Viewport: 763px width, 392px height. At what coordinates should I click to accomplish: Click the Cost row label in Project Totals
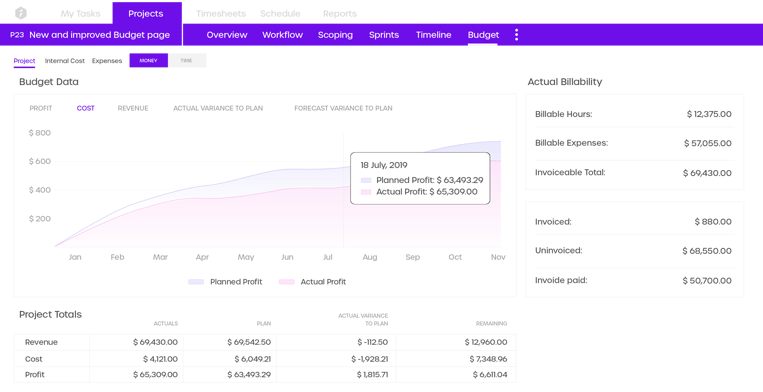click(x=34, y=359)
